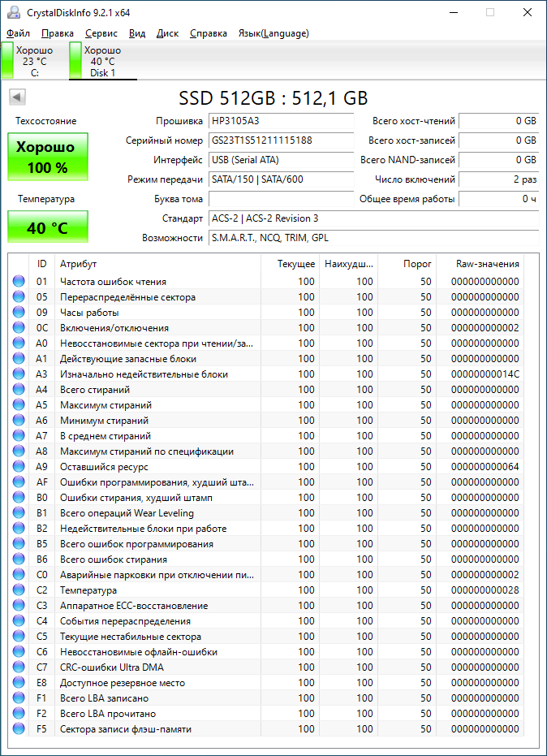Click green health indicator of Disk 1

(75, 60)
